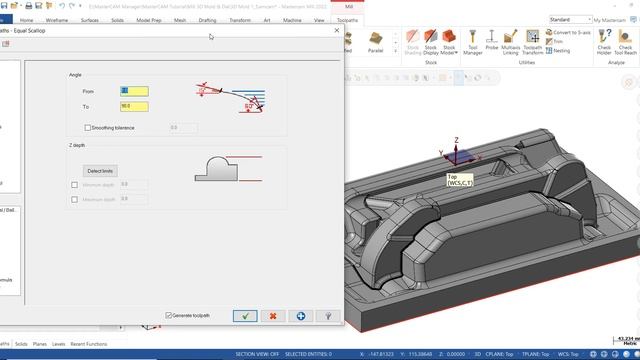
Task: Click the 3D mode status bar entry
Action: click(478, 354)
